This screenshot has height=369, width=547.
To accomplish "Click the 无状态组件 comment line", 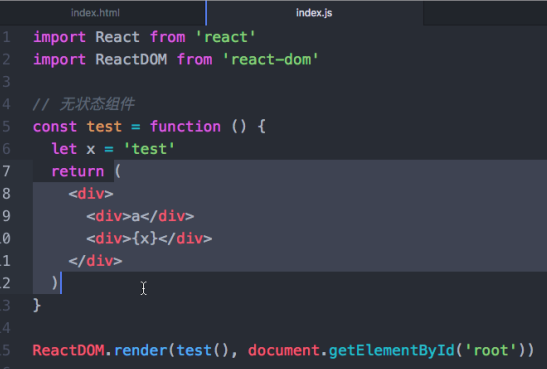I will tap(84, 104).
